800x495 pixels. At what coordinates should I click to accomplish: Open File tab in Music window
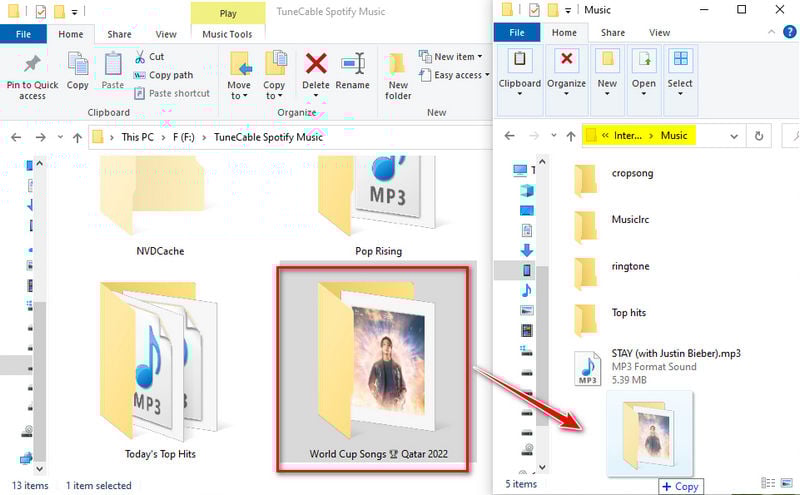[x=517, y=32]
